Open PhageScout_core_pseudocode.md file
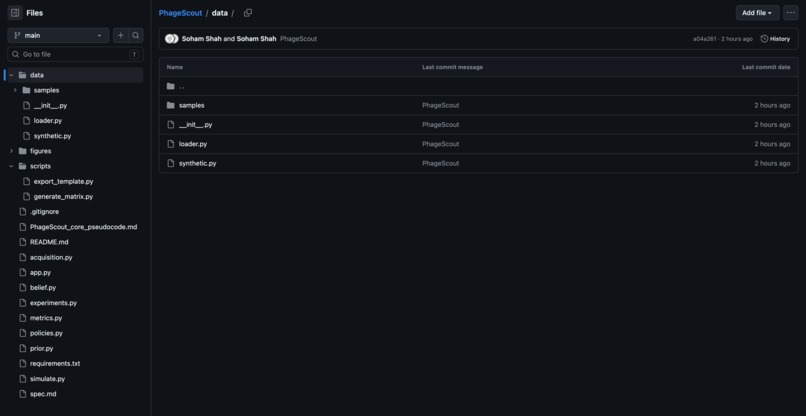Screen dimensions: 806x416 (x=83, y=227)
